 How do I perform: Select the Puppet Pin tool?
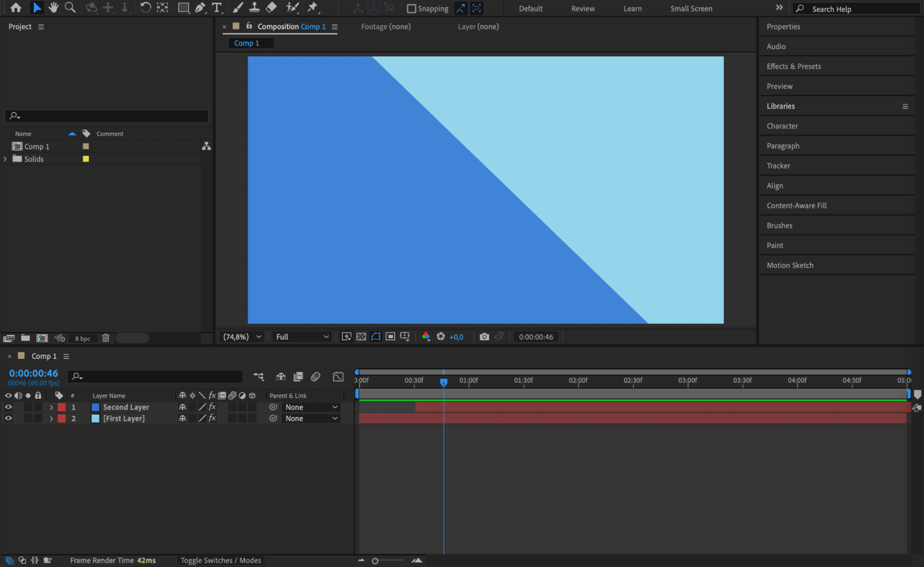tap(313, 7)
